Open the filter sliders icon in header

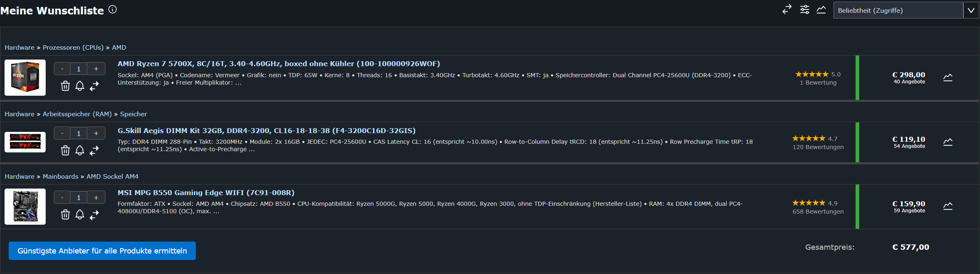click(x=805, y=9)
